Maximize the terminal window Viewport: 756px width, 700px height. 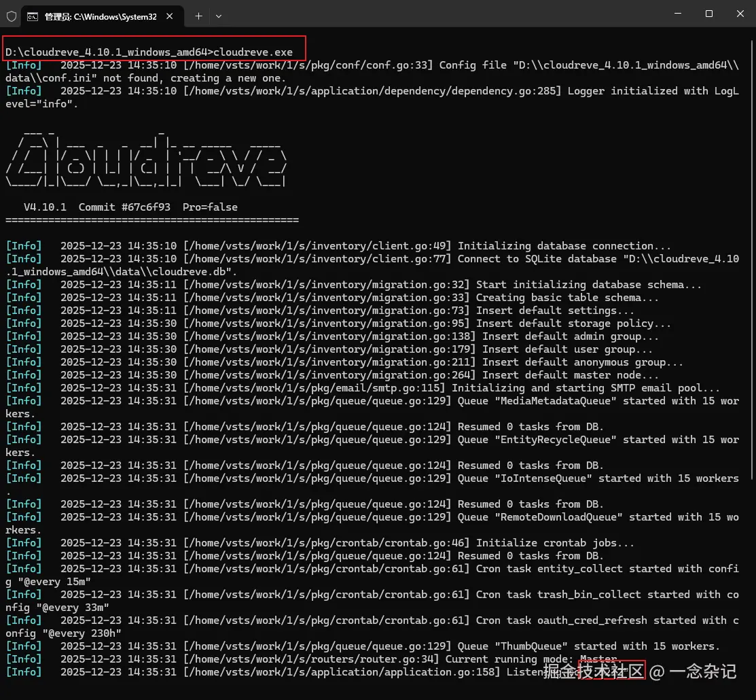[x=709, y=14]
